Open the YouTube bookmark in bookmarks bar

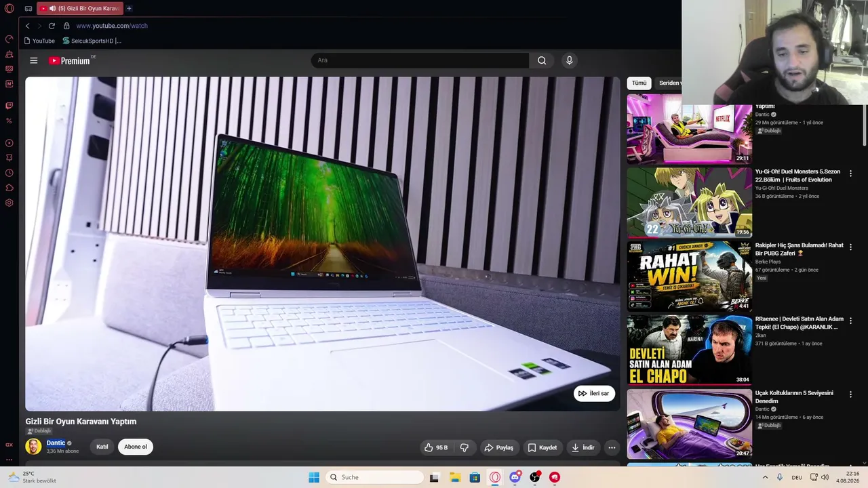(39, 41)
